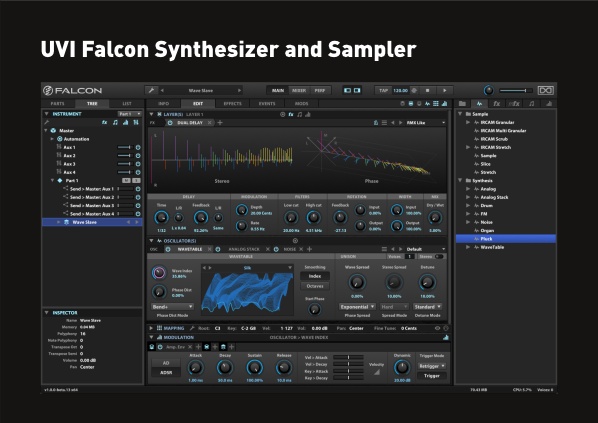Click the modulation bars icon in the instrument tree toolbar
The image size is (598, 423).
coord(125,122)
